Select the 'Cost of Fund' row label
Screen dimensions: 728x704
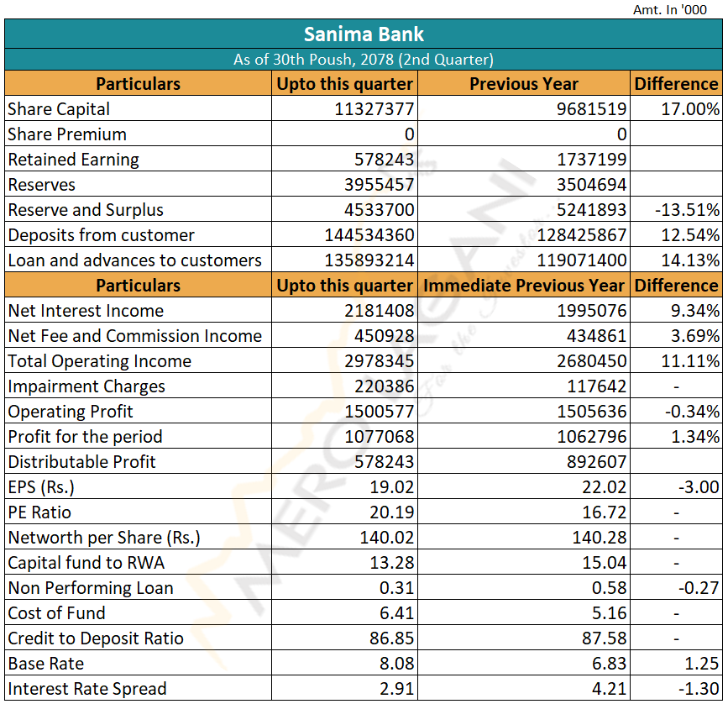click(x=56, y=613)
